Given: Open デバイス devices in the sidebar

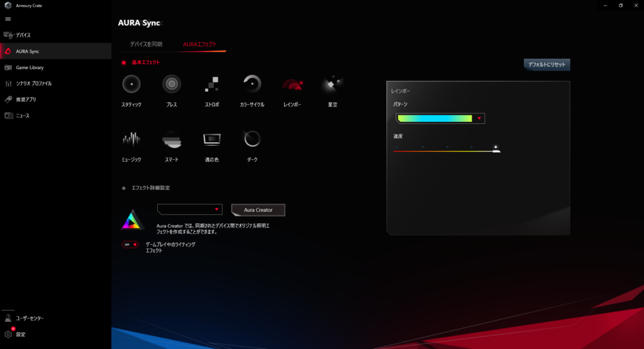Looking at the screenshot, I should [x=55, y=35].
